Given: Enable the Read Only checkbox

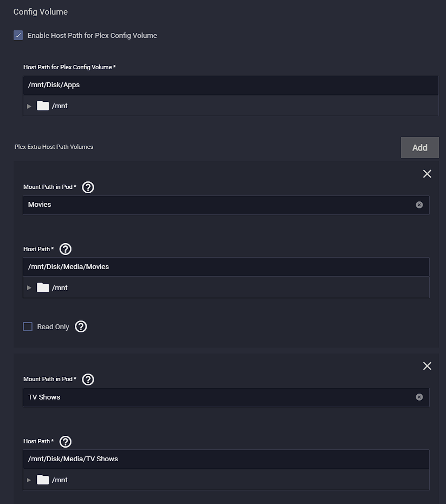Looking at the screenshot, I should tap(28, 326).
